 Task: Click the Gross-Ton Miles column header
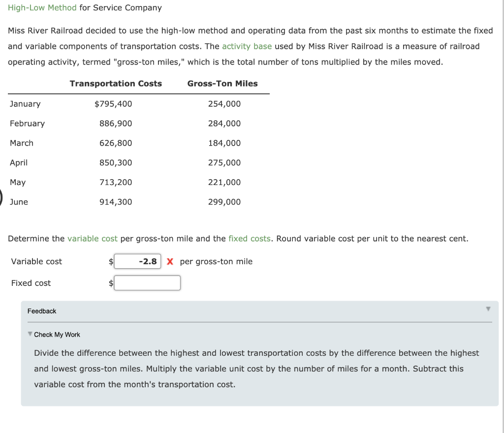[222, 84]
